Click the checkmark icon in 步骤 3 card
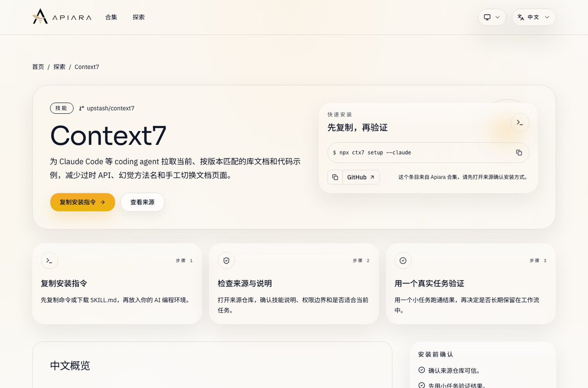Viewport: 588px width, 388px height. pyautogui.click(x=403, y=260)
